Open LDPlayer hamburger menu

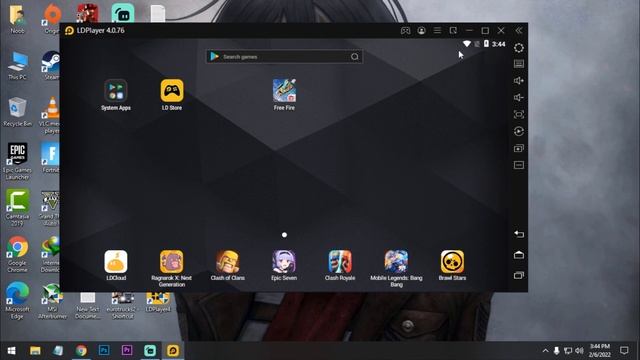point(437,31)
